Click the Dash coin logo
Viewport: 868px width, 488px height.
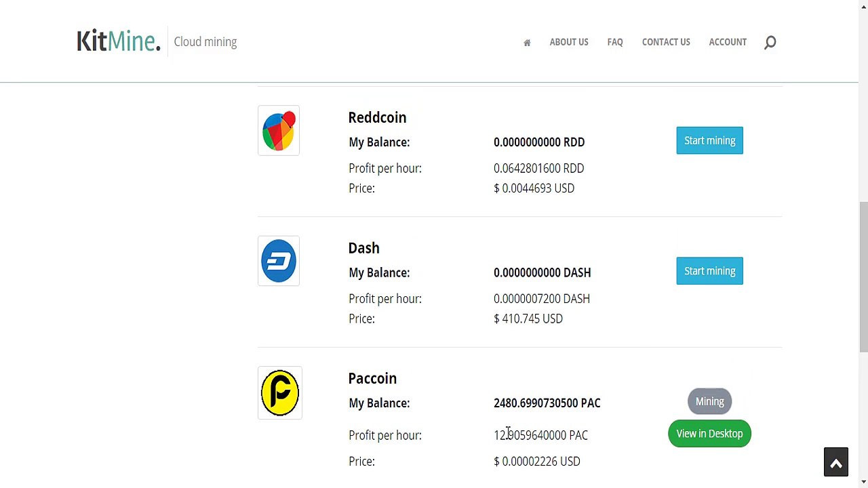[x=279, y=261]
